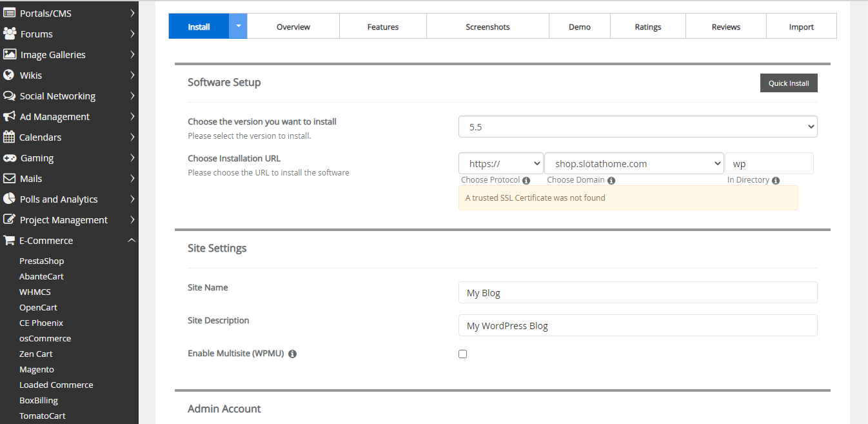Click the arrow dropdown beside Install tab

(238, 26)
